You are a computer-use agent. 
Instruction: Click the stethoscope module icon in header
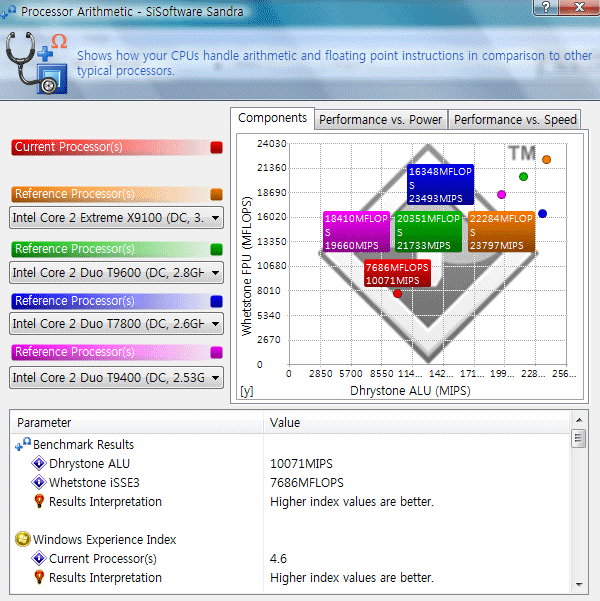pyautogui.click(x=36, y=62)
